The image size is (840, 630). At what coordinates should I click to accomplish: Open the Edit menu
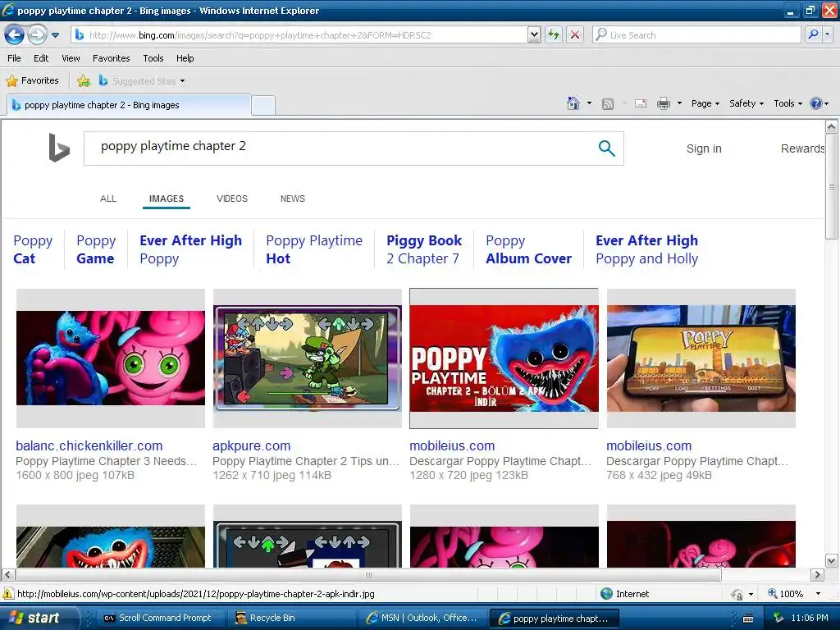(41, 58)
